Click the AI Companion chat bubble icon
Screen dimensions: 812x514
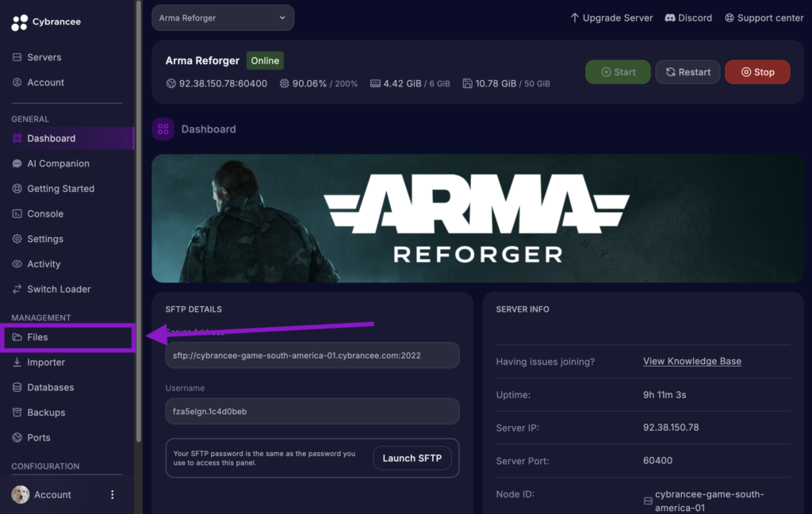coord(17,163)
